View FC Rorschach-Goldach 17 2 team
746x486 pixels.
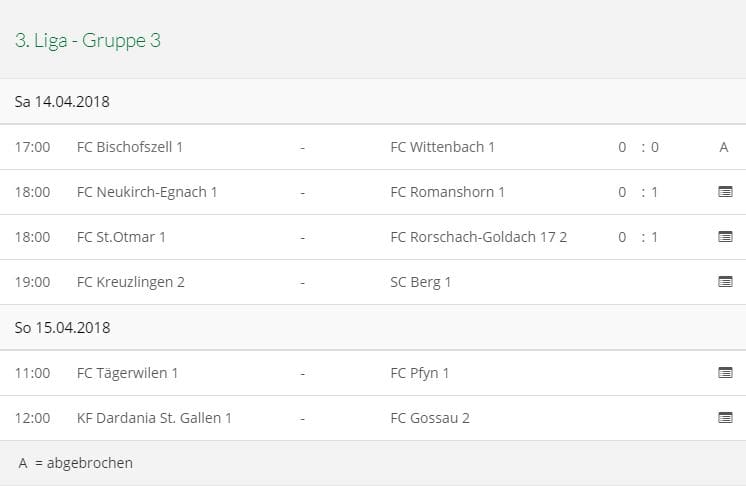pos(478,237)
